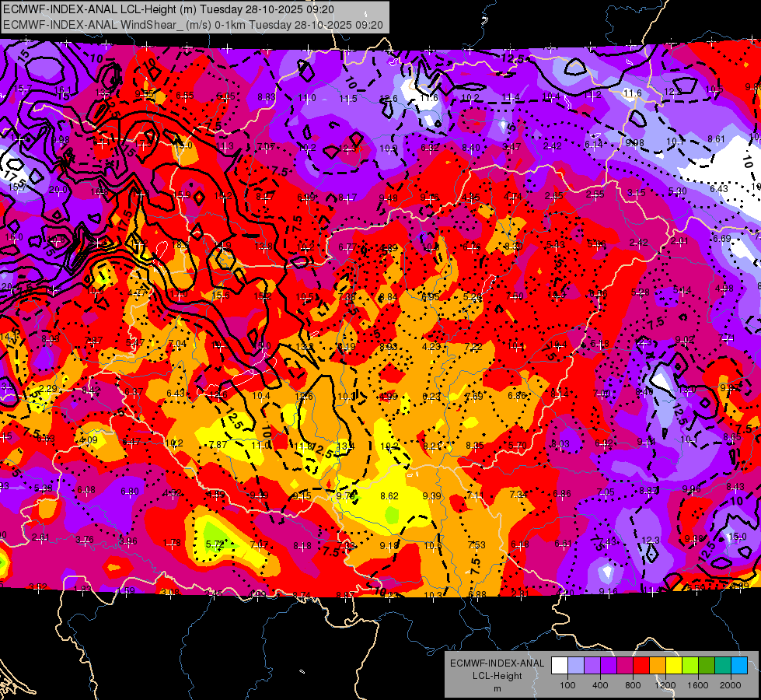The height and width of the screenshot is (700, 761).
Task: Click the legend label 'ECMWF-INDEX-ANAL'
Action: [497, 663]
